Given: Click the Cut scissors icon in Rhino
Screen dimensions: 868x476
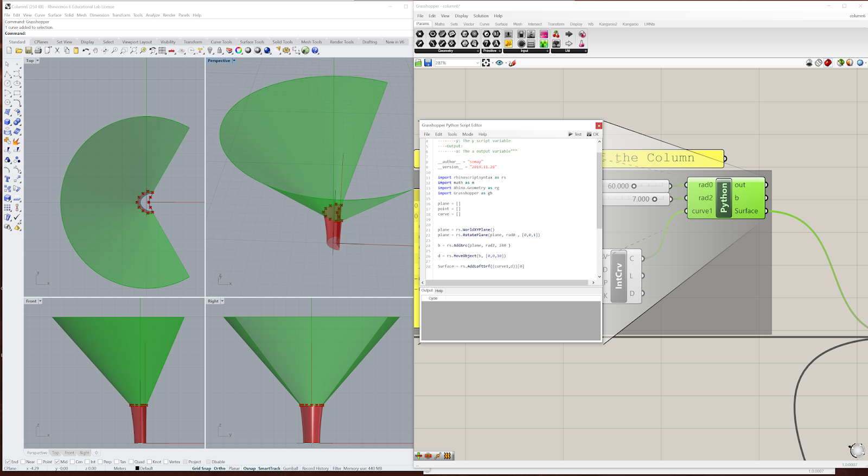Looking at the screenshot, I should [57, 50].
